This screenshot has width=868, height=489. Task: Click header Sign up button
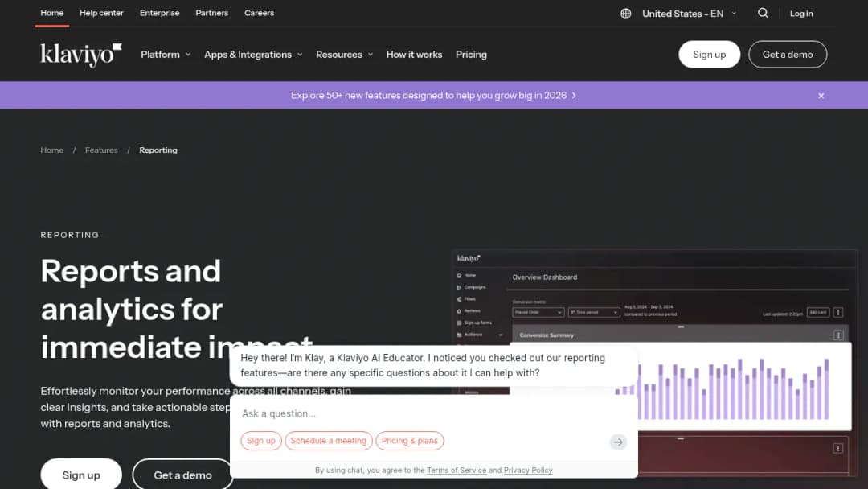click(x=709, y=54)
